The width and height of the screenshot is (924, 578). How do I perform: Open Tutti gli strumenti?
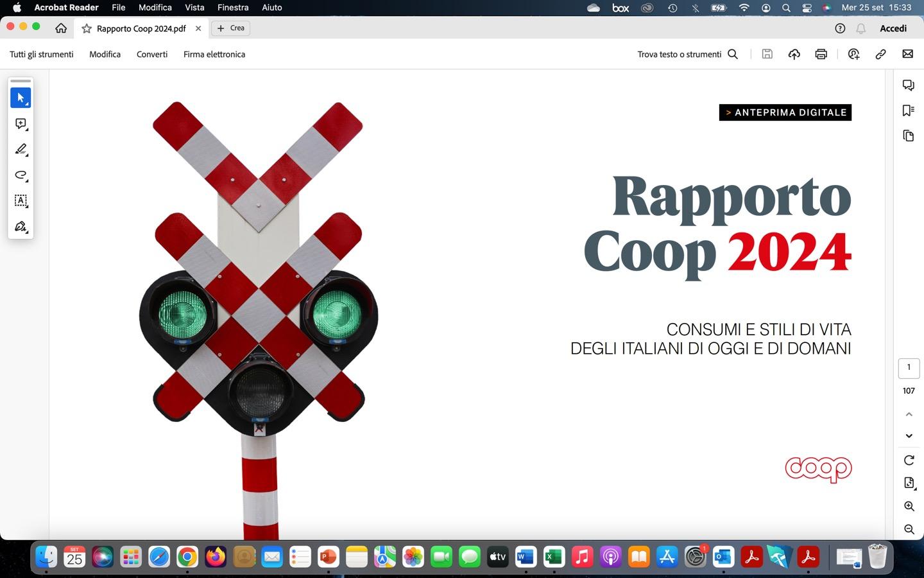tap(42, 54)
